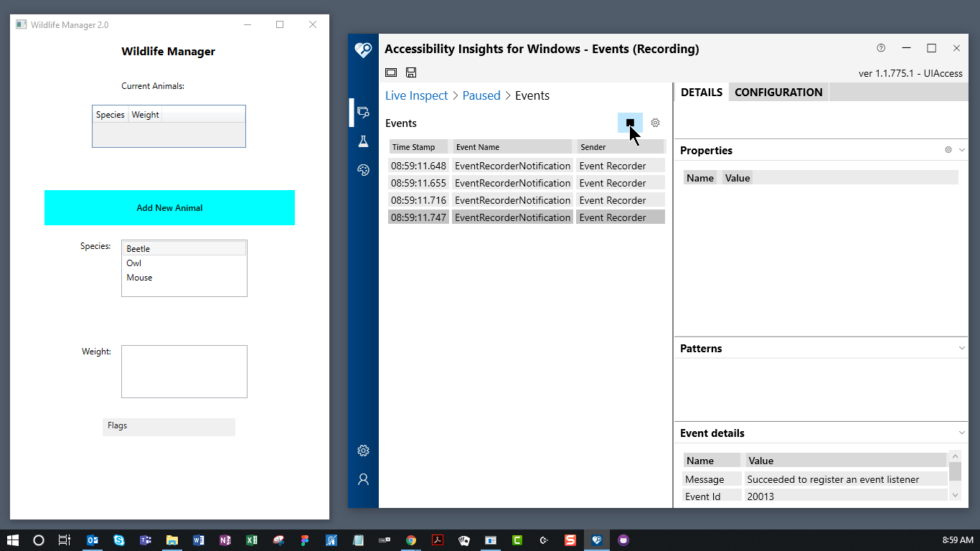Collapse the Patterns section chevron

tap(962, 348)
